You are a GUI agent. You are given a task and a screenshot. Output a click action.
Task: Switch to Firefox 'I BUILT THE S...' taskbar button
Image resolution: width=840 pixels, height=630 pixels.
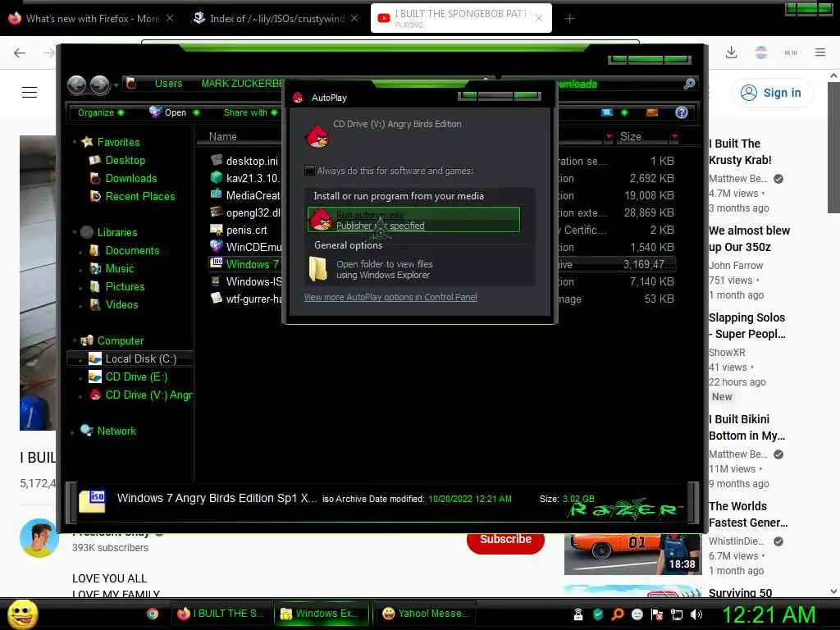pos(220,614)
